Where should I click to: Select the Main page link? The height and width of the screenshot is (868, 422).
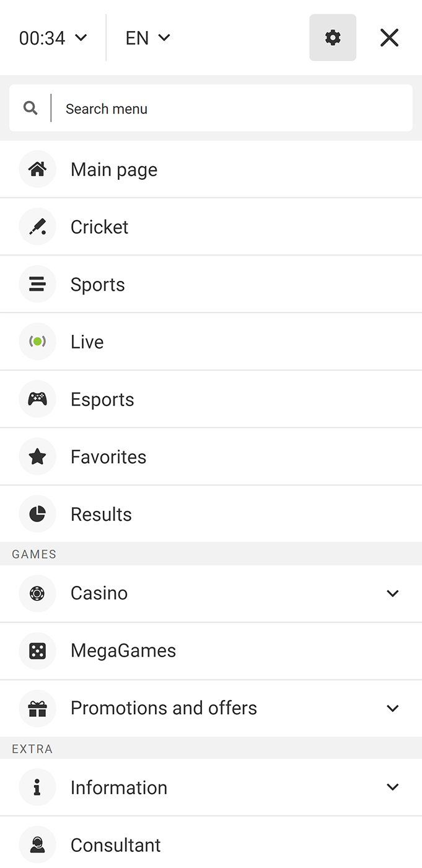(114, 169)
